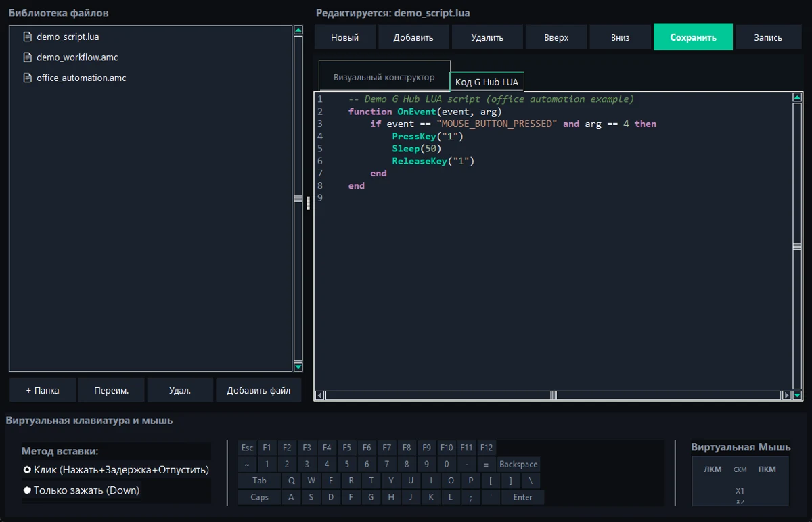Click Enter key on virtual keyboard
The width and height of the screenshot is (812, 522).
[x=523, y=497]
